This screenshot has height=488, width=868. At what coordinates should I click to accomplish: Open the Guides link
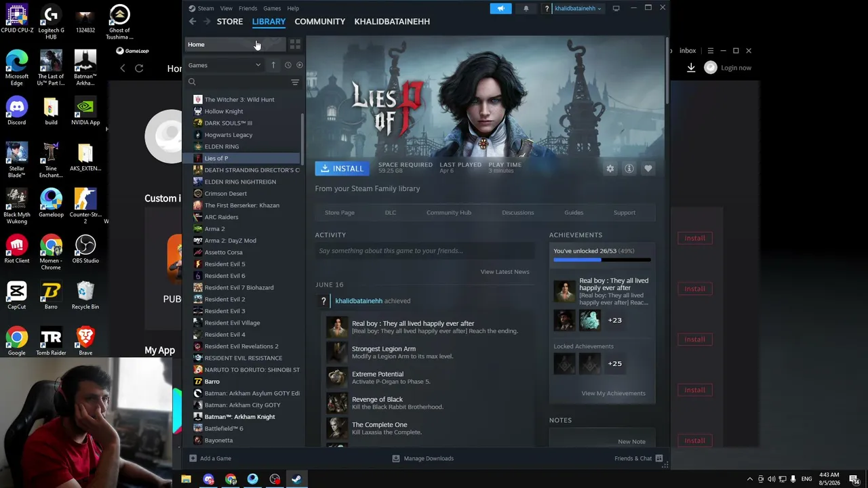(574, 213)
